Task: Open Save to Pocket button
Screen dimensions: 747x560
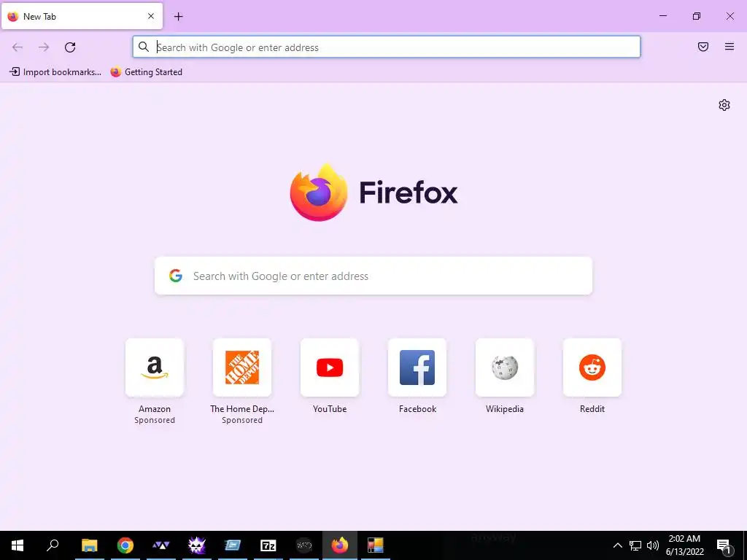Action: pos(703,47)
